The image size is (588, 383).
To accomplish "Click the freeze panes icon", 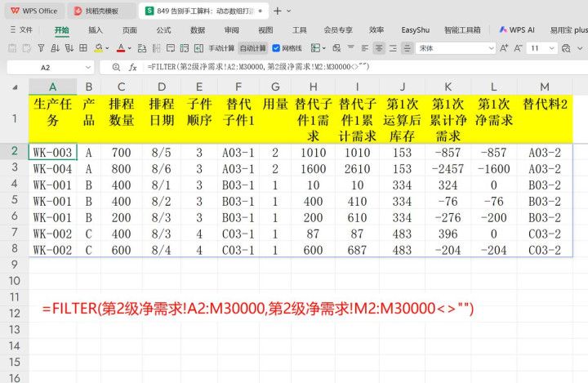I will [x=185, y=48].
